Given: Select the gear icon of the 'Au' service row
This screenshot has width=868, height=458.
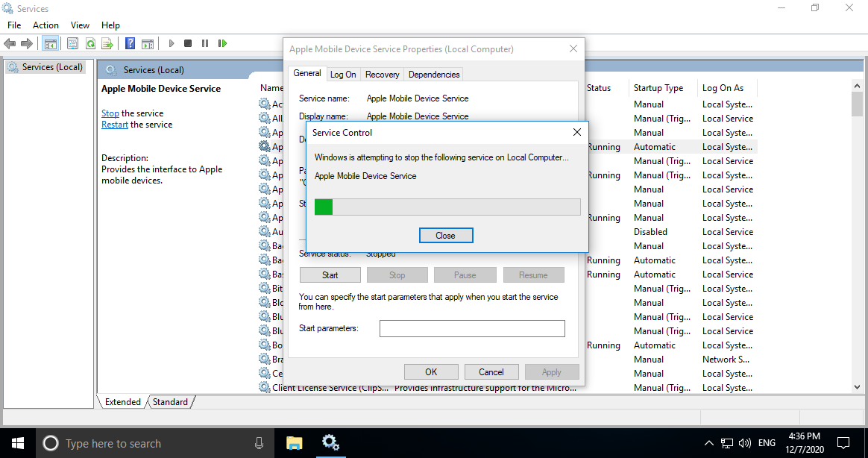Looking at the screenshot, I should [265, 231].
